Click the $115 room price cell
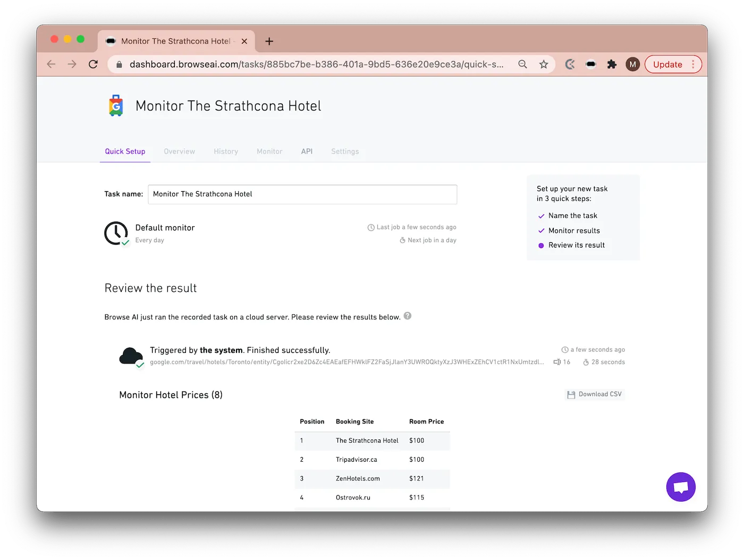The image size is (744, 560). [417, 498]
